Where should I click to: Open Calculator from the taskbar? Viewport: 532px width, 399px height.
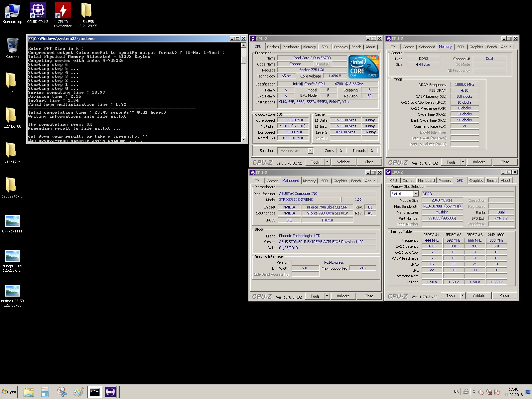pos(45,392)
